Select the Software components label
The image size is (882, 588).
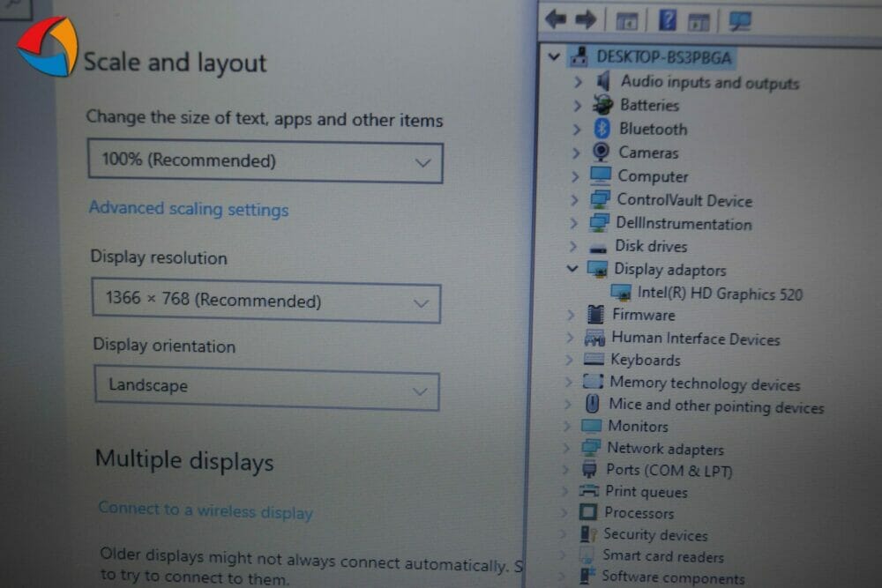coord(673,577)
